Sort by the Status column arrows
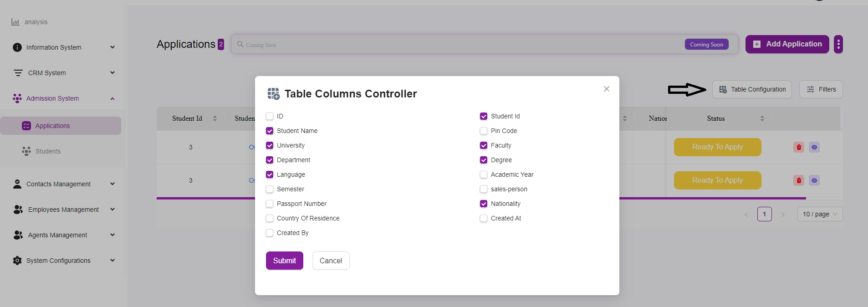 point(762,118)
